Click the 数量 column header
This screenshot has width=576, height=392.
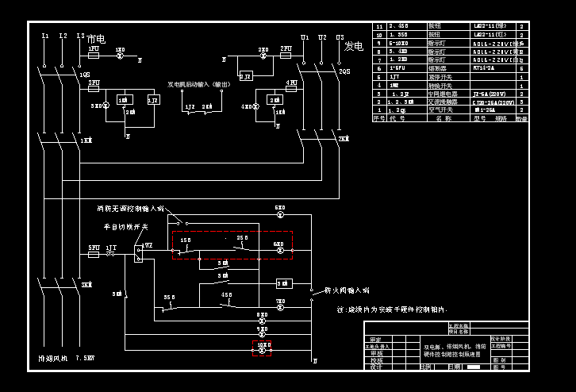521,119
